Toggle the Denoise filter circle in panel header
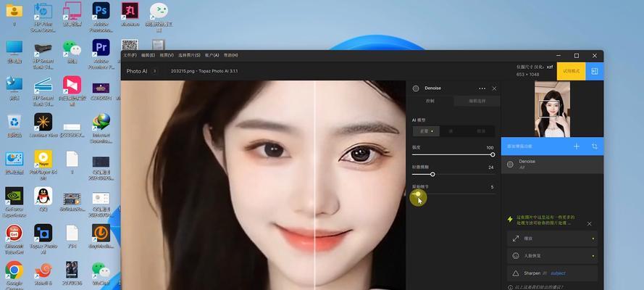Image resolution: width=644 pixels, height=290 pixels. point(416,88)
